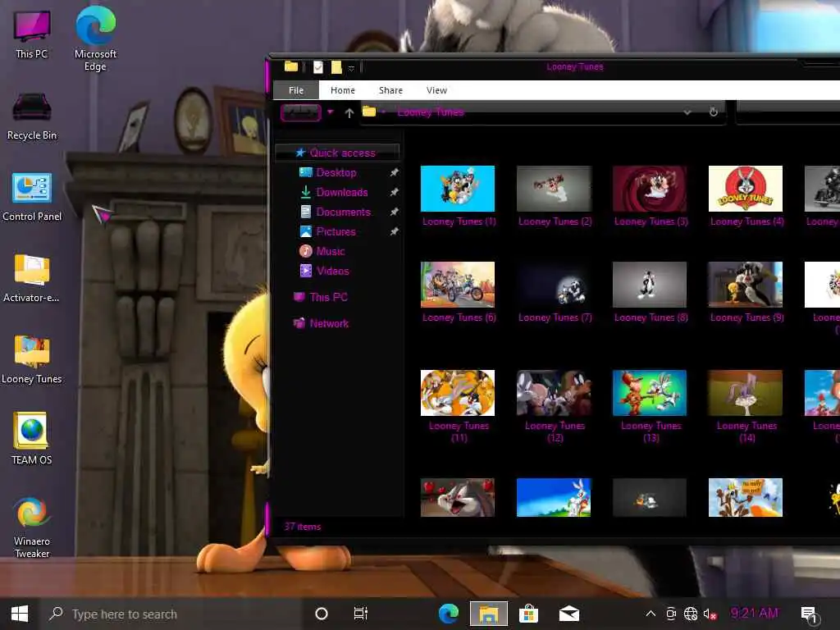840x630 pixels.
Task: Open This PC desktop icon
Action: coord(32,34)
